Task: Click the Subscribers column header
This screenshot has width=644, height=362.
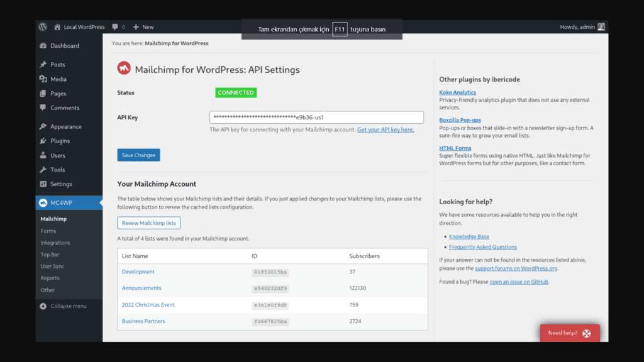Action: tap(364, 256)
